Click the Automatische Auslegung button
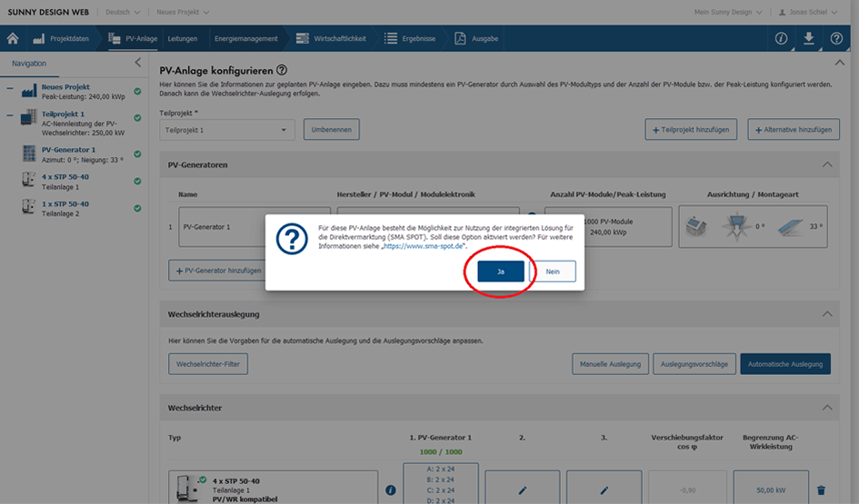 (785, 364)
